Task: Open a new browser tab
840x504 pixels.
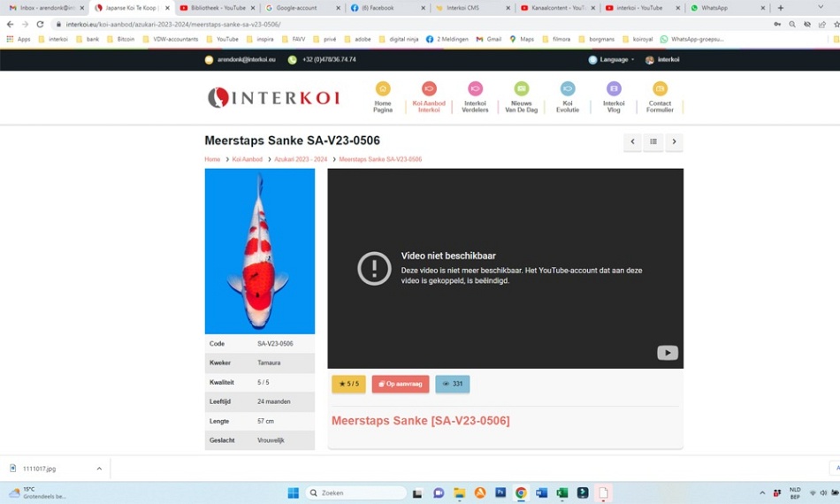Action: (781, 8)
